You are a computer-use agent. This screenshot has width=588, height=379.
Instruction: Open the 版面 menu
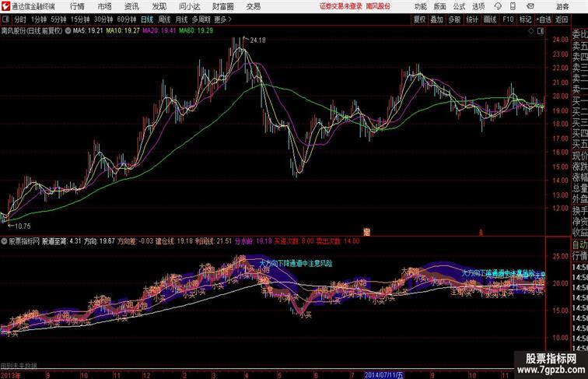point(440,6)
